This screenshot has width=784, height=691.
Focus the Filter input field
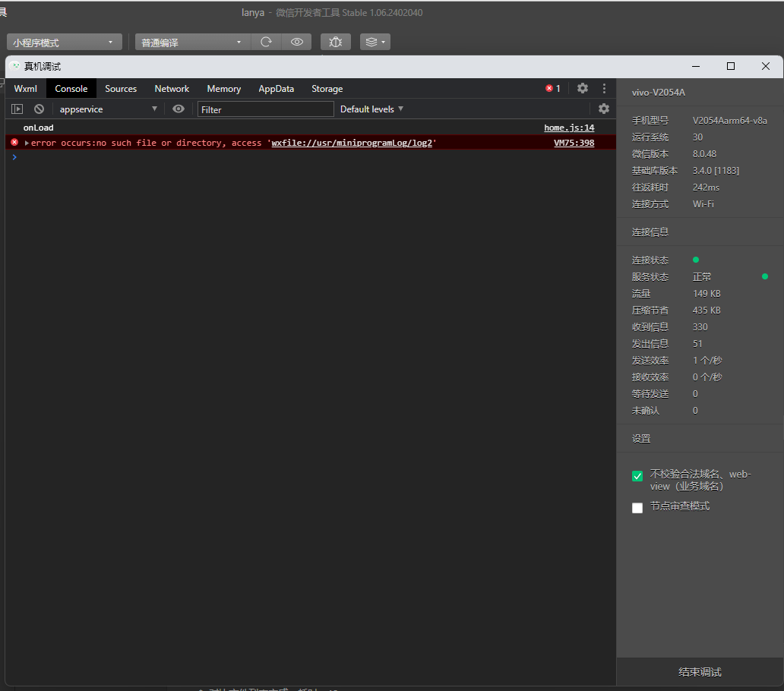tap(265, 109)
